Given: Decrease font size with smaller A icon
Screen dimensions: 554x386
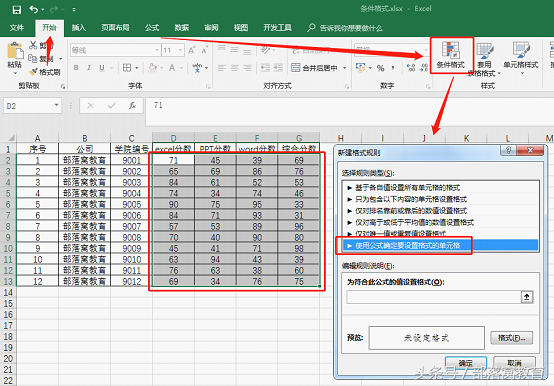Looking at the screenshot, I should tap(204, 51).
